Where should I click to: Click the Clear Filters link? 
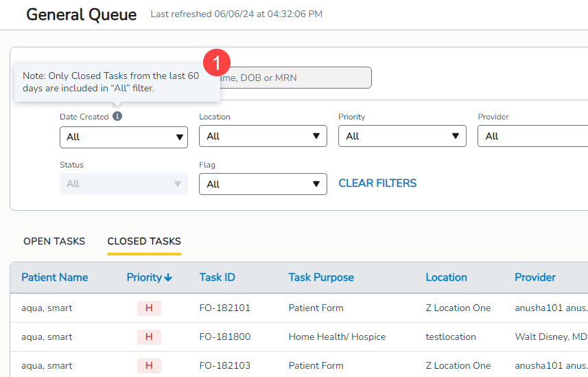(x=377, y=183)
